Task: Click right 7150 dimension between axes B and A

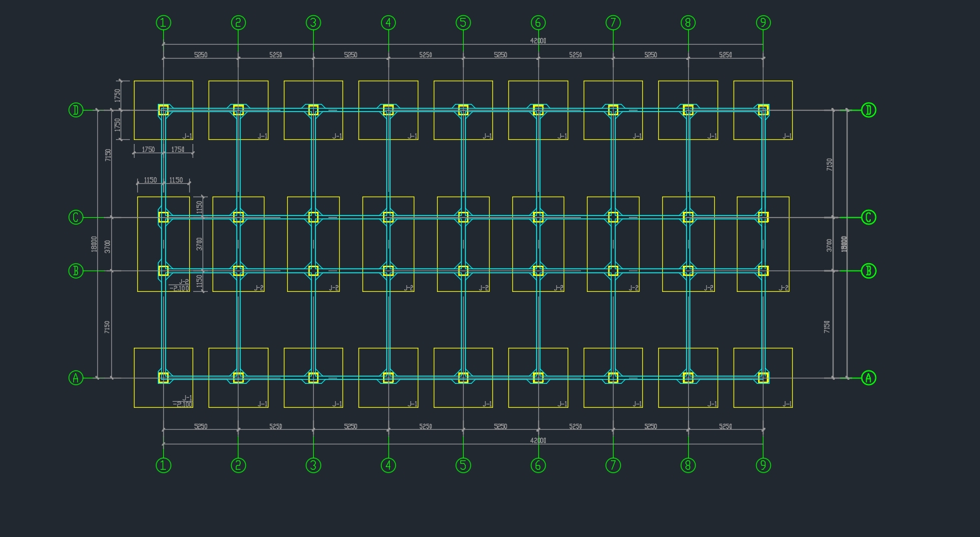Action: click(x=827, y=326)
